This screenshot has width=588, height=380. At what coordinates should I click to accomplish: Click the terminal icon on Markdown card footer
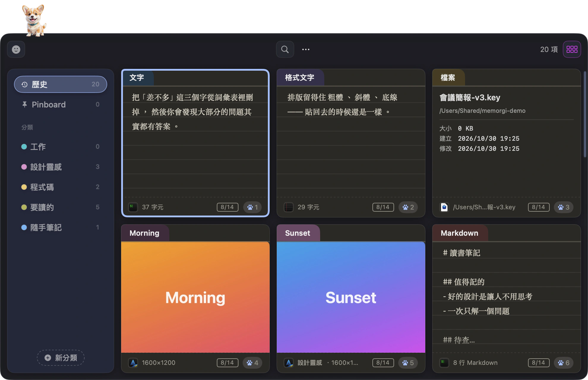click(x=444, y=362)
